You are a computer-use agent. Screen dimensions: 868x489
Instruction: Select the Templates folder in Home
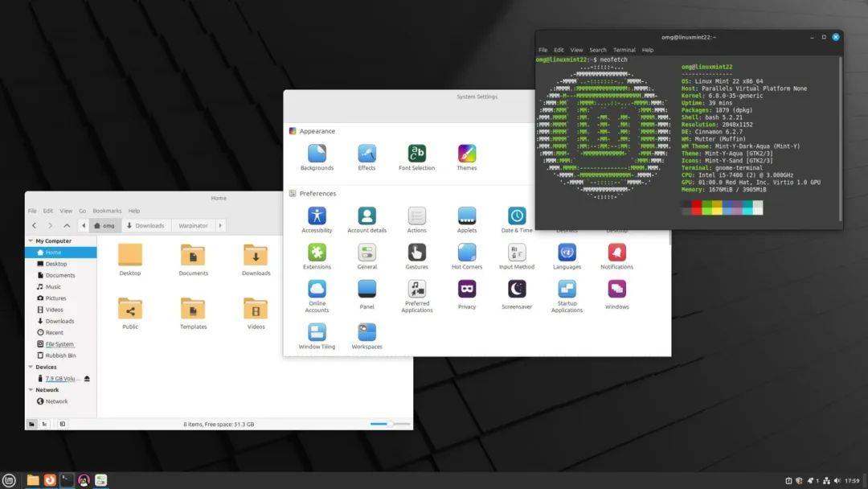[193, 309]
